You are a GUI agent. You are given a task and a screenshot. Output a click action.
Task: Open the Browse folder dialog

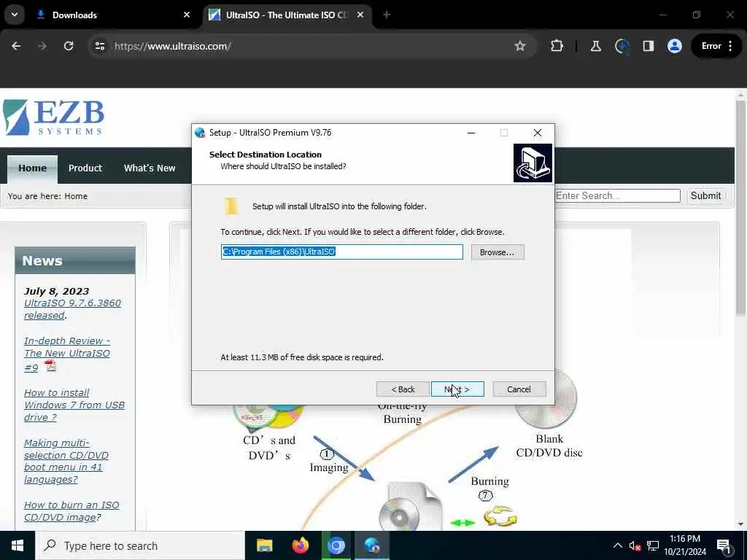(x=497, y=252)
